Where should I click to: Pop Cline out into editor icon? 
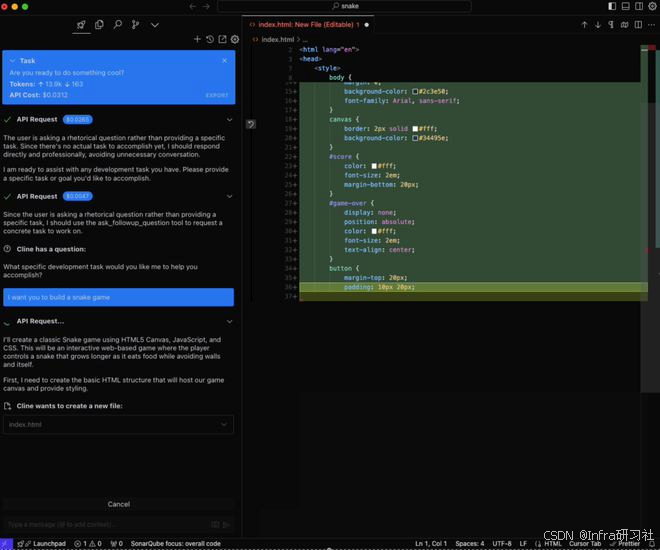point(222,39)
